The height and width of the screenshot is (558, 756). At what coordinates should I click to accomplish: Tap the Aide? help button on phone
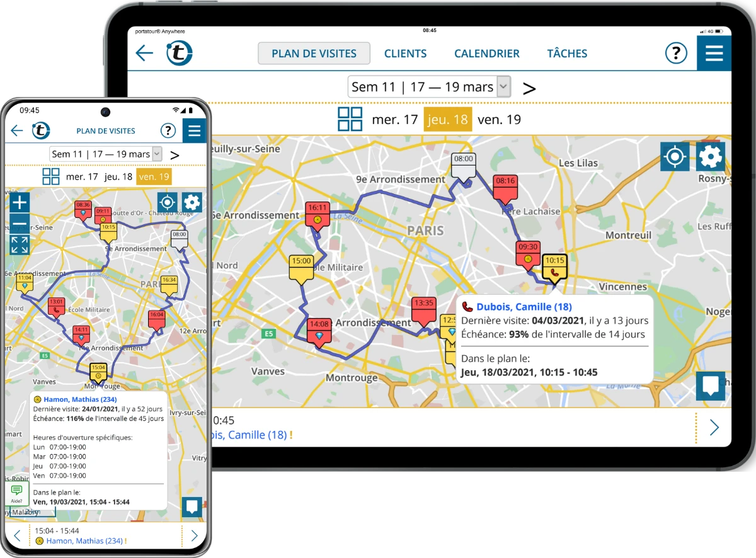point(16,493)
